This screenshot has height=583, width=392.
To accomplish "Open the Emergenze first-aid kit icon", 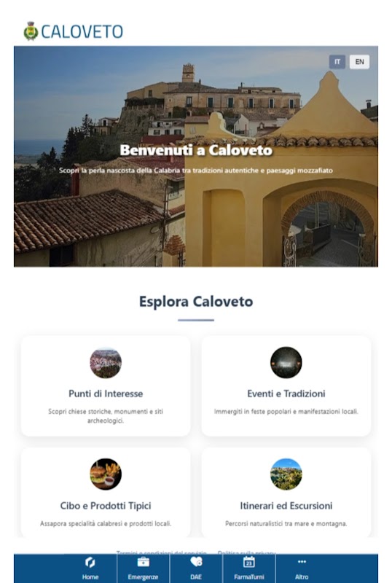I will click(144, 562).
